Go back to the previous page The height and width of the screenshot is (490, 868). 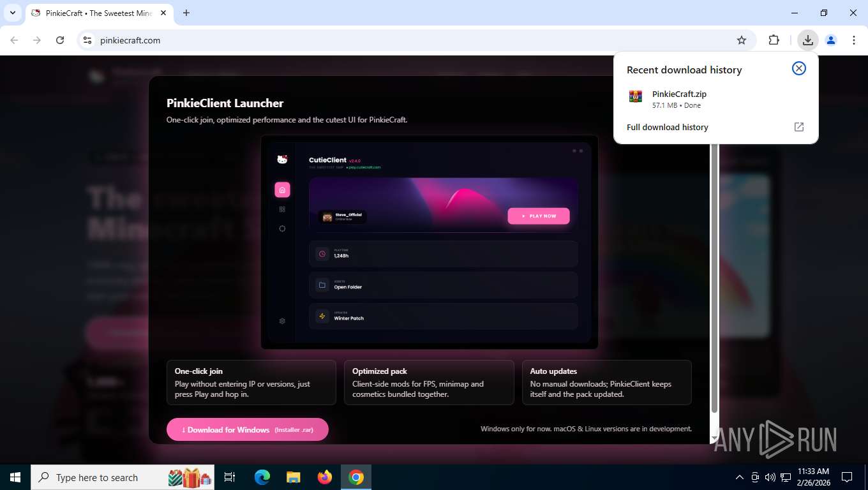coord(14,40)
